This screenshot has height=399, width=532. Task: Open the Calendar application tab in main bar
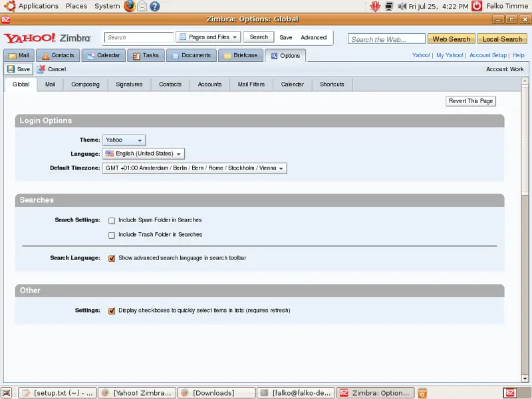pyautogui.click(x=104, y=55)
